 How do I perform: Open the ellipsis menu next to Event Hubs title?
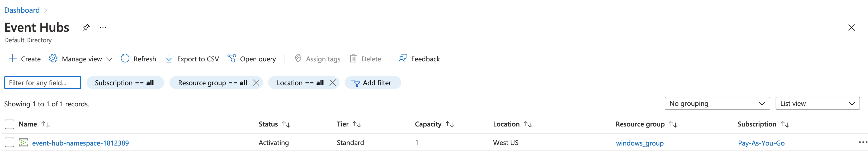[x=103, y=27]
